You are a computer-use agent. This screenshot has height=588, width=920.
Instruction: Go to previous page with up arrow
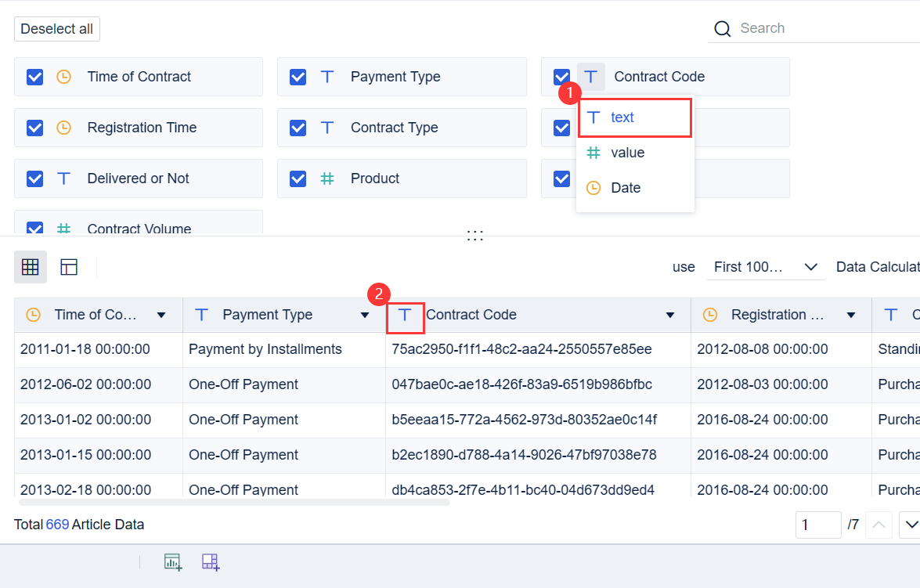879,525
